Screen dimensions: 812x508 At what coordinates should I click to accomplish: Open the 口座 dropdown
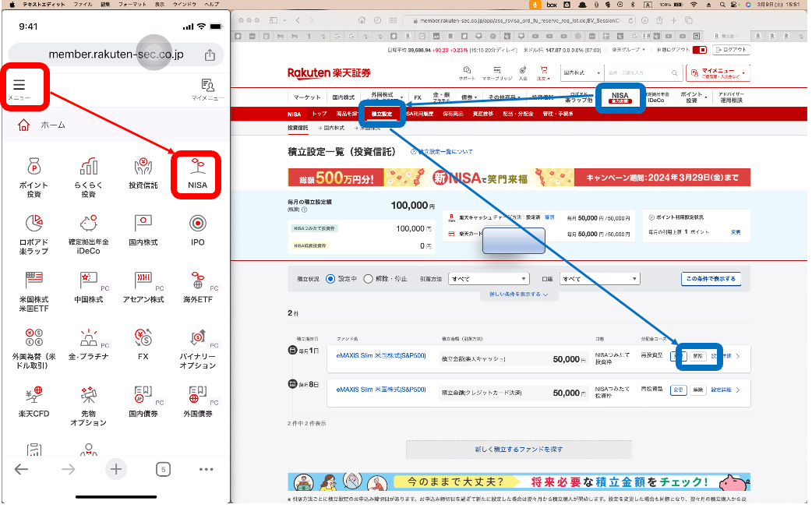point(600,279)
